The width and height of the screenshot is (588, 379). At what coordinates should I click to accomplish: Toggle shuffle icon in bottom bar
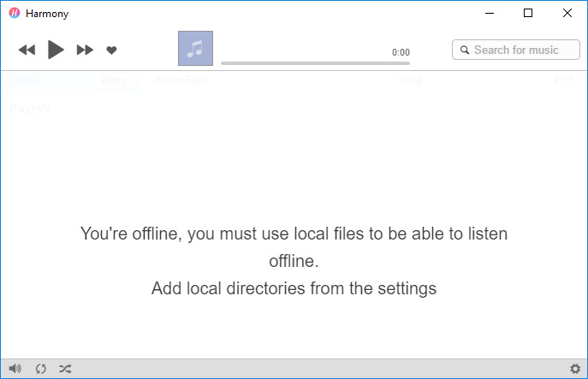[65, 369]
